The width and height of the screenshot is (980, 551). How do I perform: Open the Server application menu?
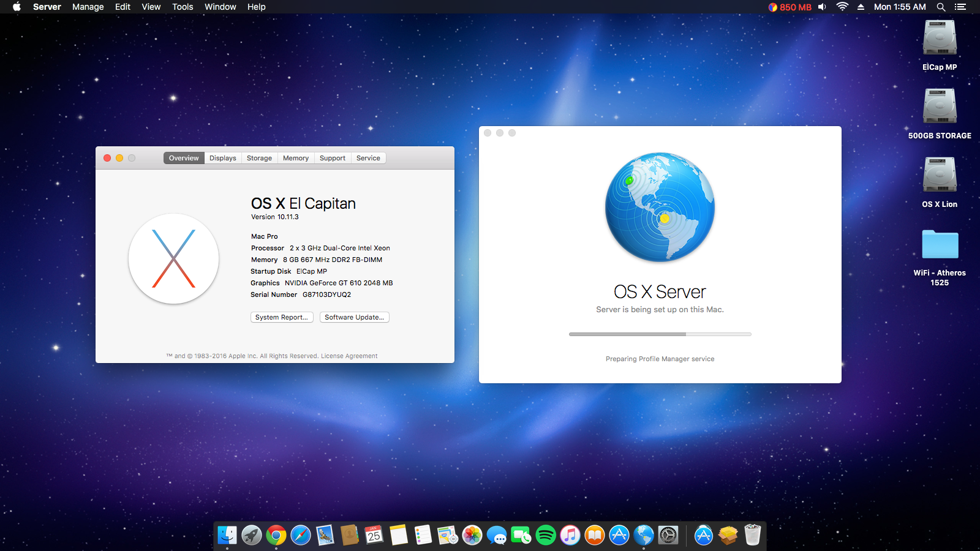47,7
